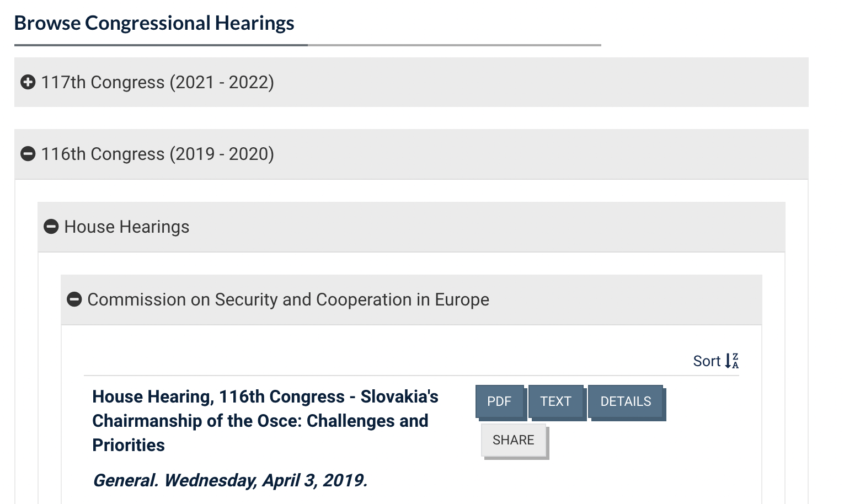Click the divider line below the Sort control
Screen dimensions: 844x504
pos(411,376)
